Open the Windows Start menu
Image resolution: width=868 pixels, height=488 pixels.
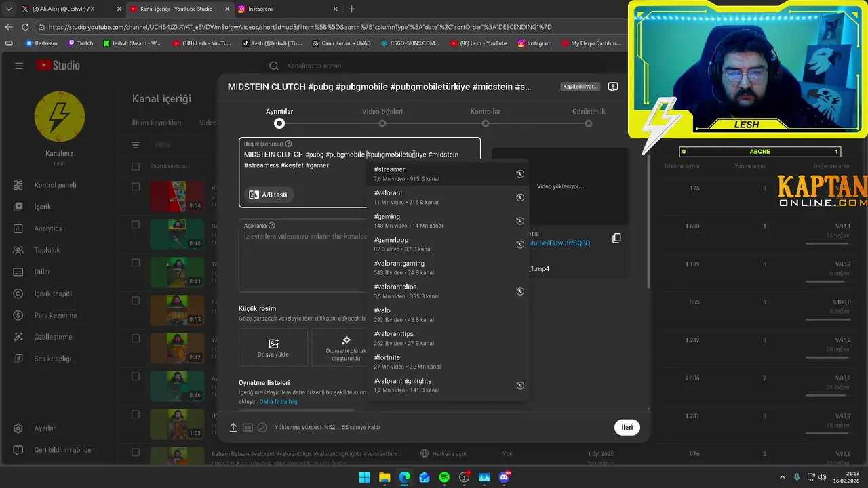pos(365,477)
